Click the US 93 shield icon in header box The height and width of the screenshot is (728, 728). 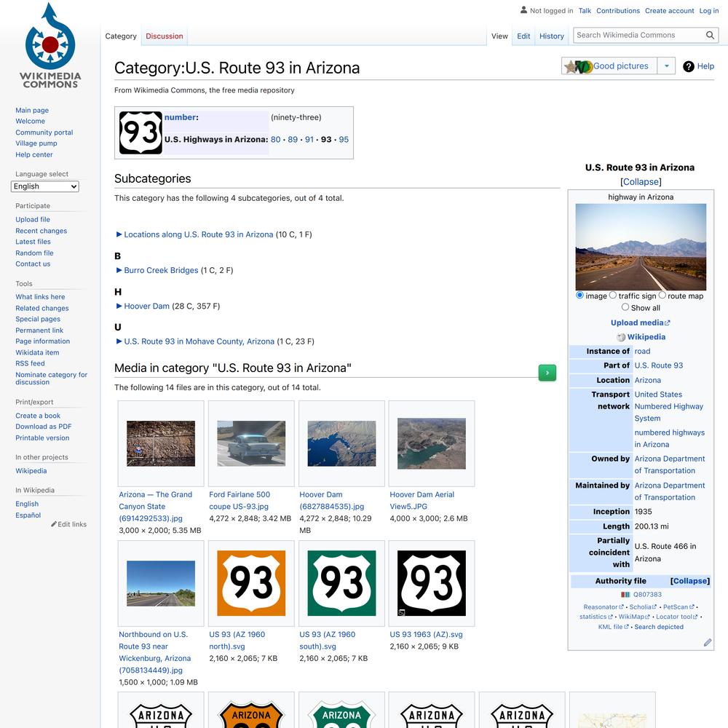point(141,132)
